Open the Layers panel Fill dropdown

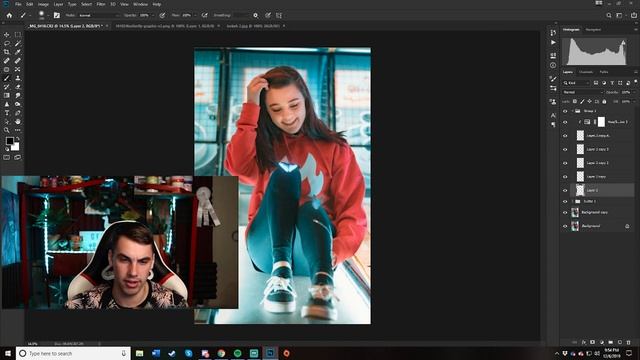[x=633, y=101]
